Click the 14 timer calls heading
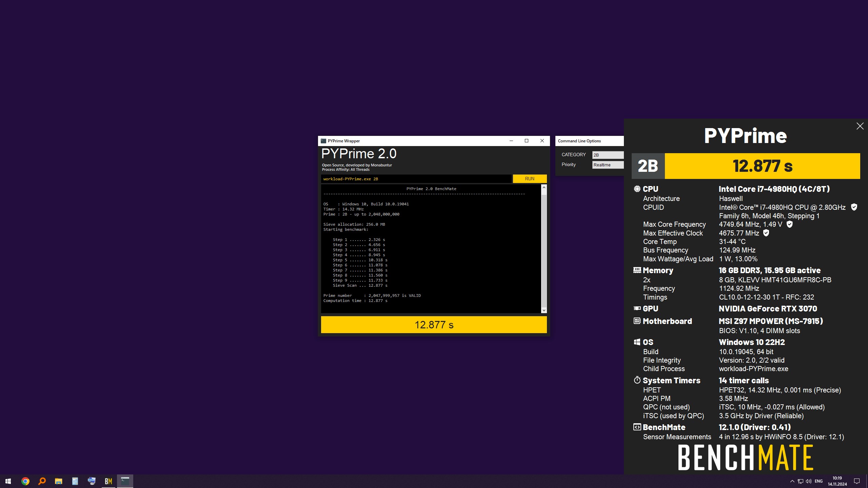The width and height of the screenshot is (868, 488). click(744, 381)
